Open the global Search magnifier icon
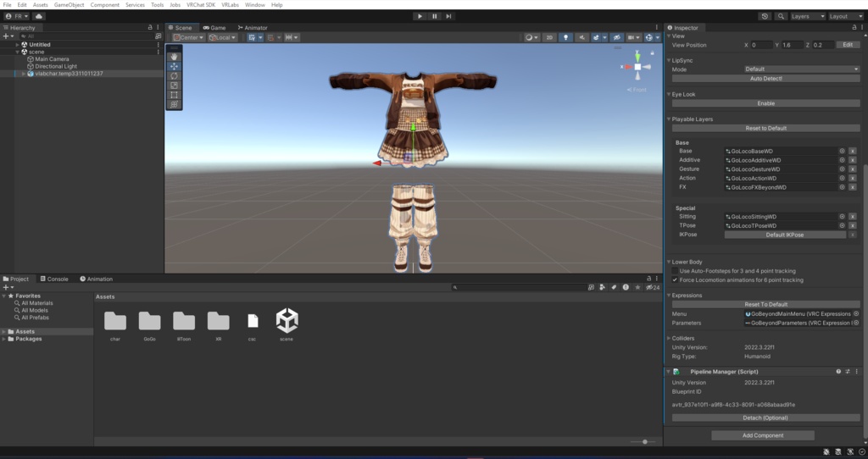This screenshot has height=459, width=868. click(781, 16)
